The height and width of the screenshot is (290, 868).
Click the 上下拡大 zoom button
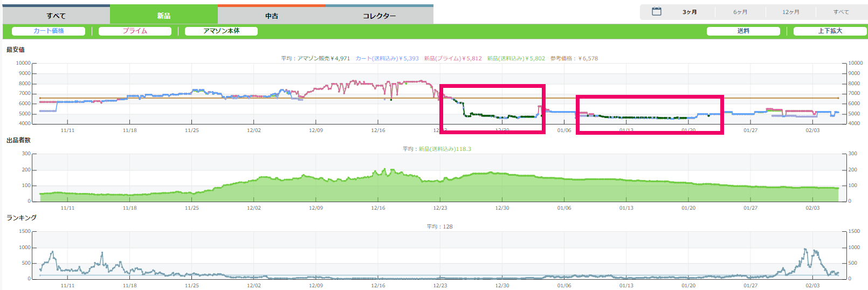(x=830, y=31)
